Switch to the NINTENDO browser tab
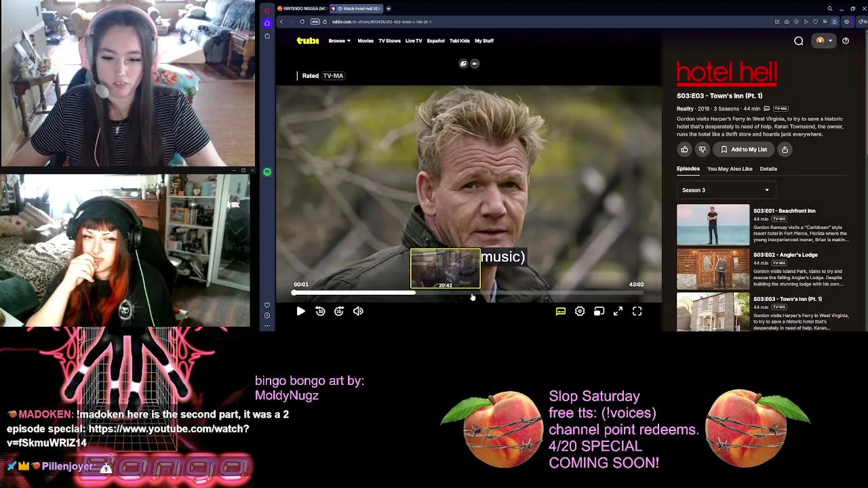868x488 pixels. (302, 9)
